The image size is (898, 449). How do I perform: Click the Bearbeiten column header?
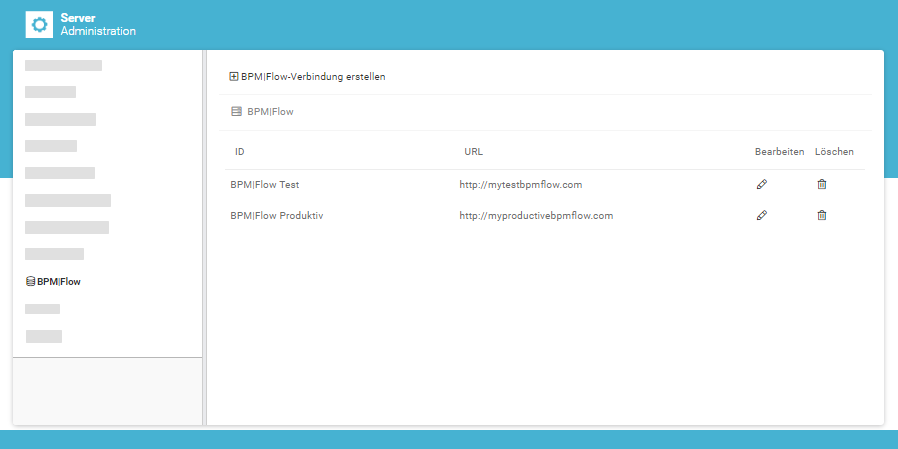pyautogui.click(x=779, y=152)
